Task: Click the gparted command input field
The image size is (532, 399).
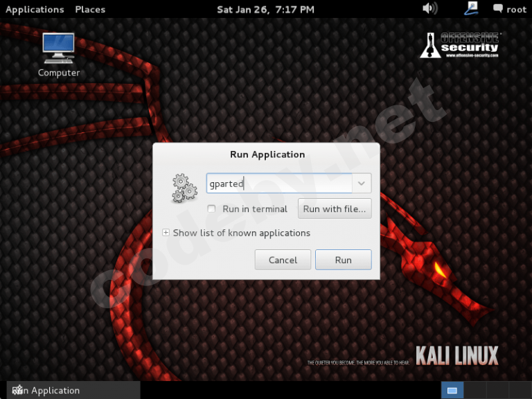Action: 279,183
